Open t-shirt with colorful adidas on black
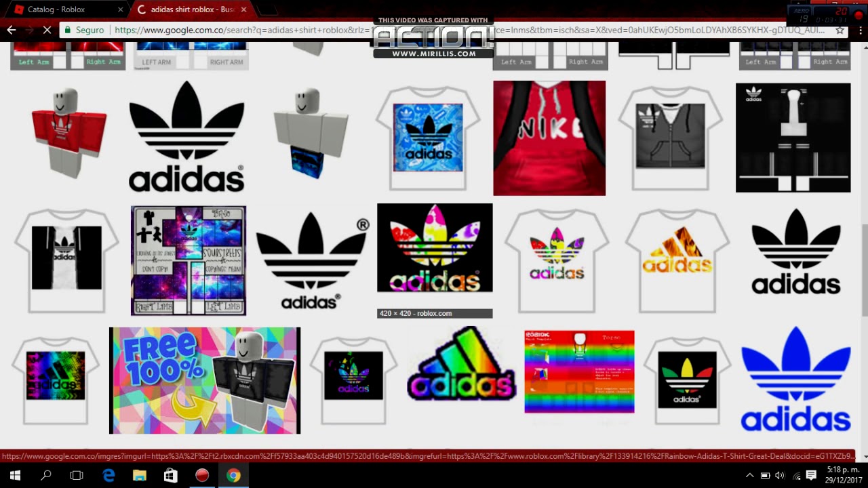The width and height of the screenshot is (868, 488). tap(353, 380)
